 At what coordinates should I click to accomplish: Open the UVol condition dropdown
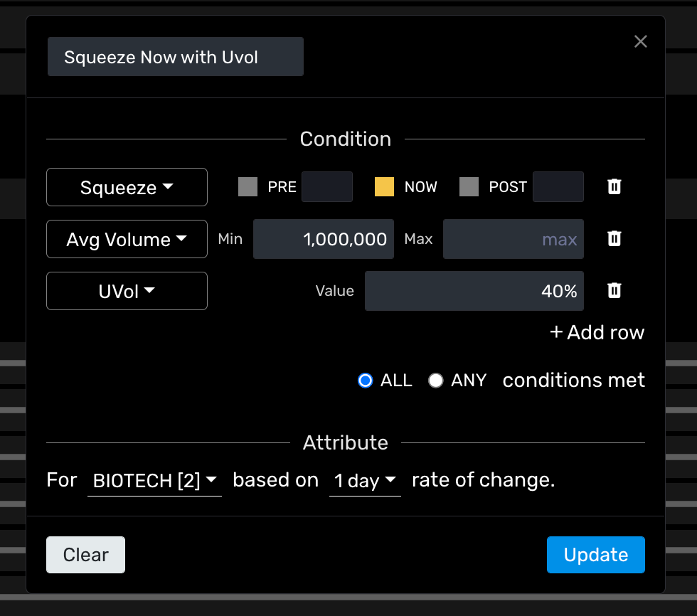click(x=127, y=291)
